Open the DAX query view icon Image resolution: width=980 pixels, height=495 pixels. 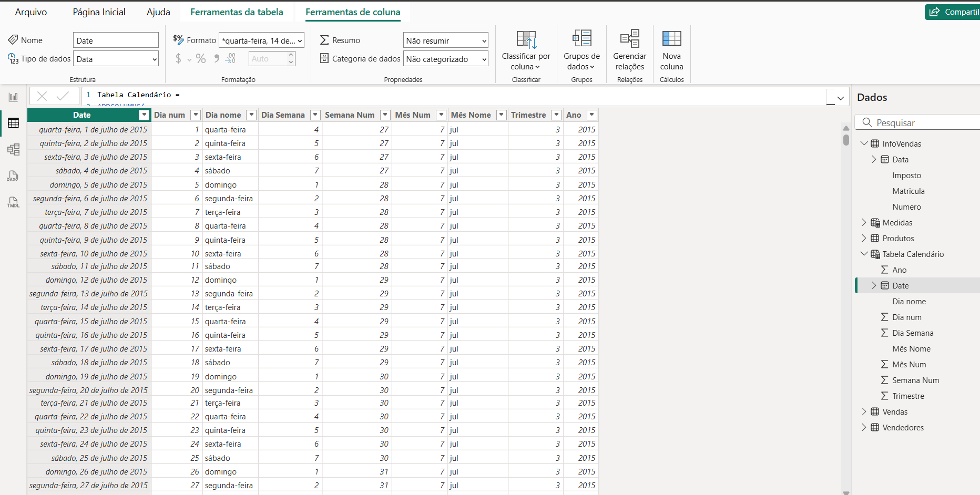pyautogui.click(x=13, y=176)
